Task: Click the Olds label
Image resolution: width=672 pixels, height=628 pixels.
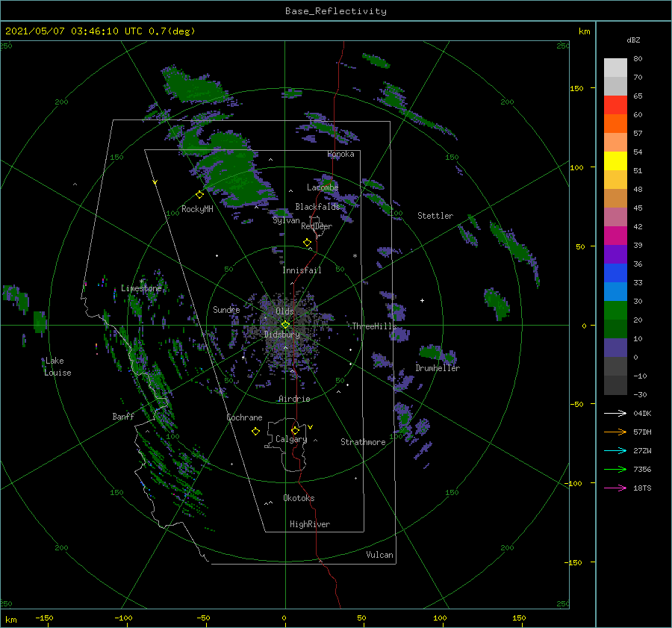Action: coord(284,311)
